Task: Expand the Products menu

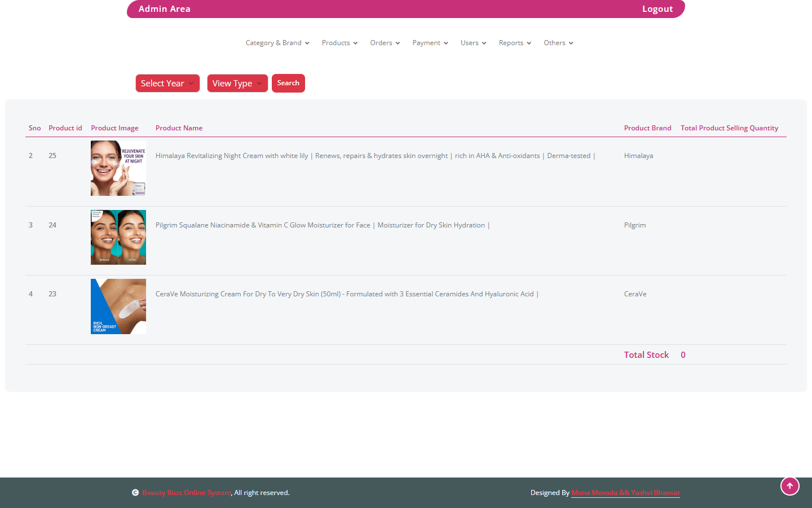Action: [339, 43]
